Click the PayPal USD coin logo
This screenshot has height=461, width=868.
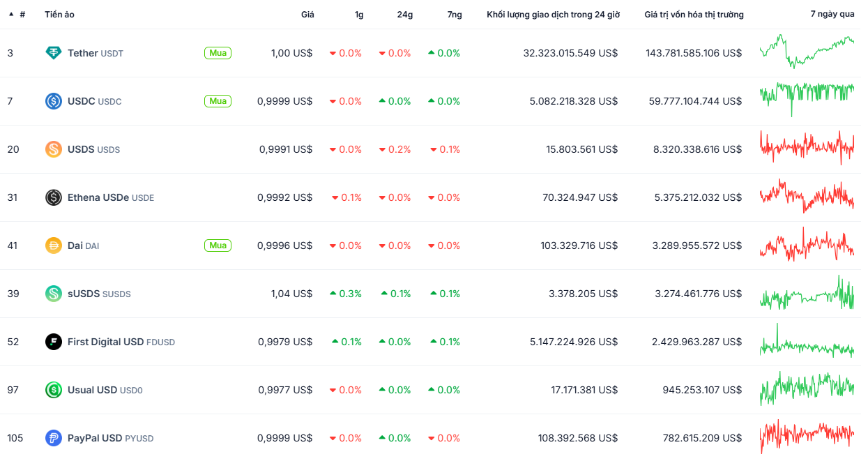pyautogui.click(x=54, y=438)
